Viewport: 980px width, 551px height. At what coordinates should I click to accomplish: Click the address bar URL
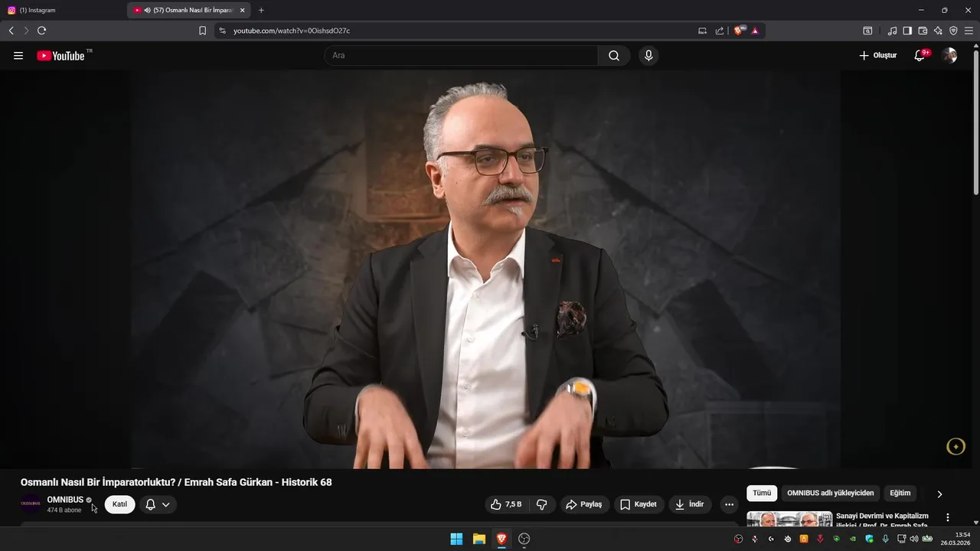click(292, 31)
